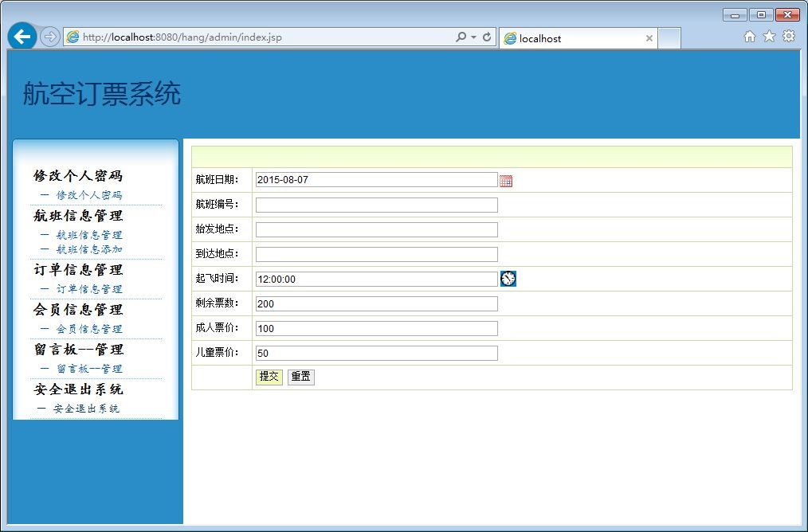Click the browser forward arrow
Image resolution: width=808 pixels, height=532 pixels.
[x=50, y=37]
